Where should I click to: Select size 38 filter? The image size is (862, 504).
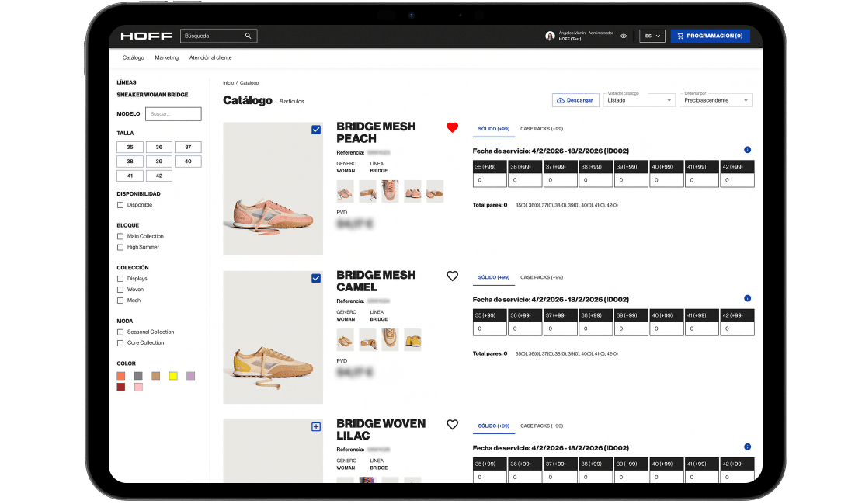click(130, 162)
